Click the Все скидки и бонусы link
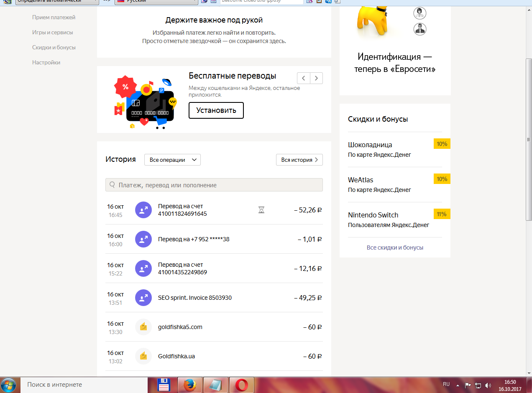 [395, 248]
